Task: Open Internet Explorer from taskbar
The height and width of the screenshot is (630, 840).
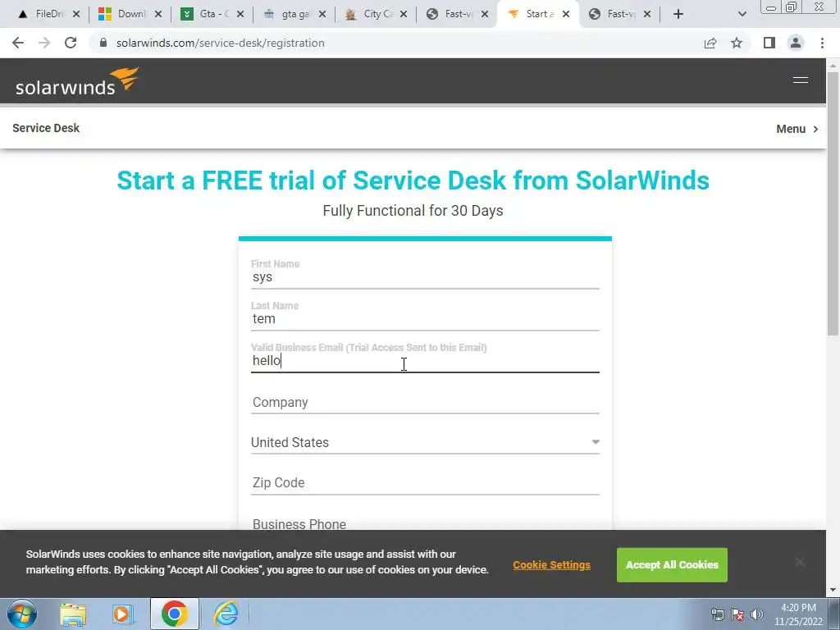Action: click(226, 614)
